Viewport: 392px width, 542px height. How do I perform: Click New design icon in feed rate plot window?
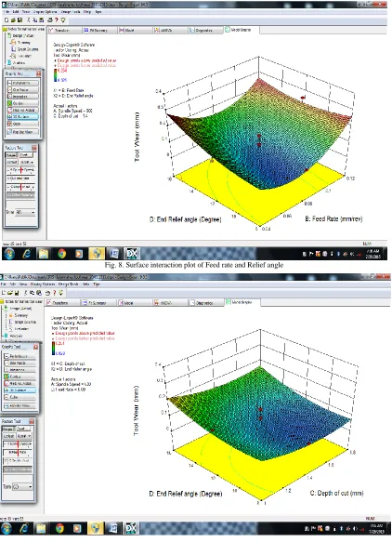click(7, 20)
